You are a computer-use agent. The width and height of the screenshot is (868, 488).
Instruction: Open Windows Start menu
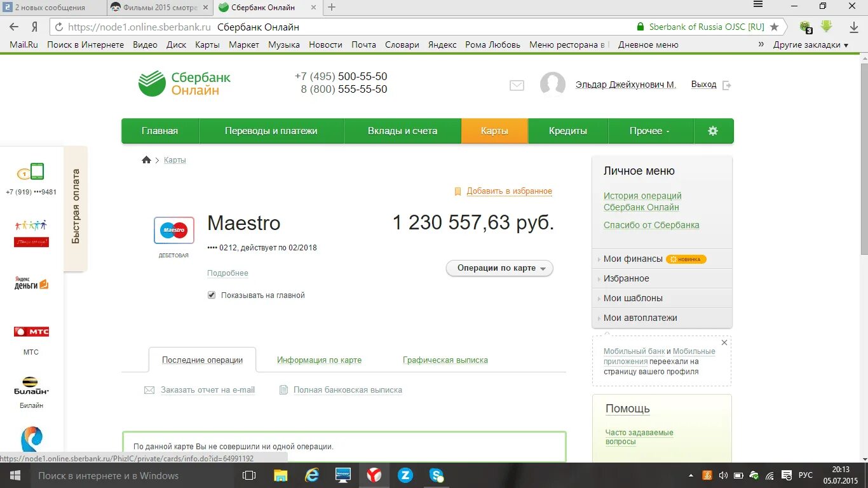coord(15,475)
